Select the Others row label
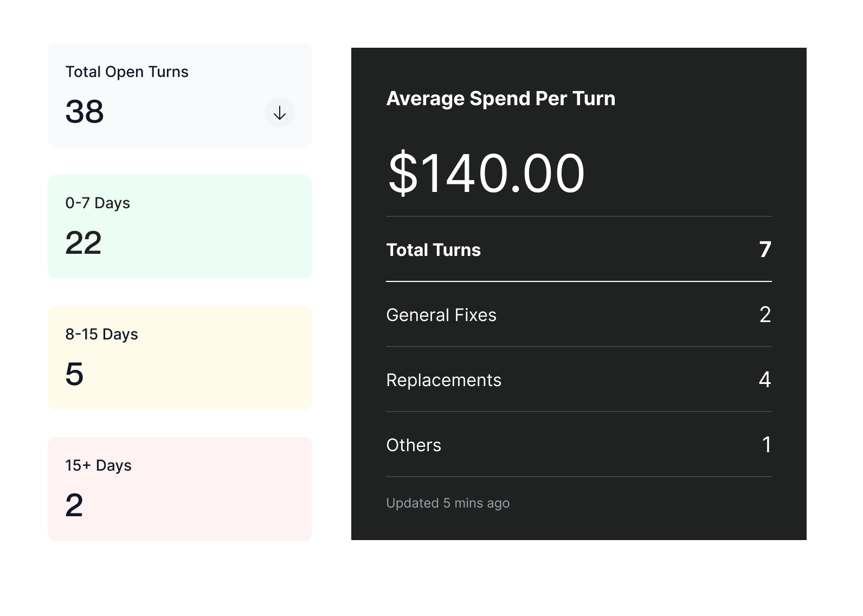This screenshot has width=863, height=616. click(x=414, y=445)
